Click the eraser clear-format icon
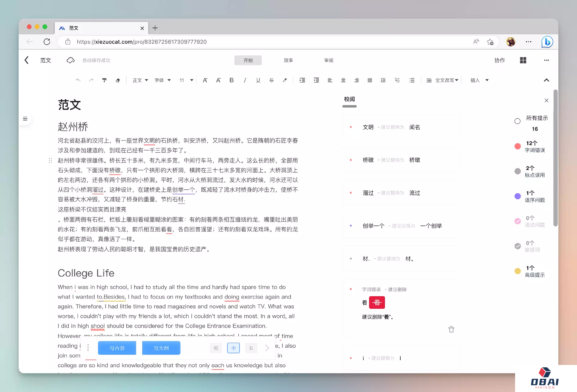Image resolution: width=577 pixels, height=392 pixels. click(x=118, y=80)
